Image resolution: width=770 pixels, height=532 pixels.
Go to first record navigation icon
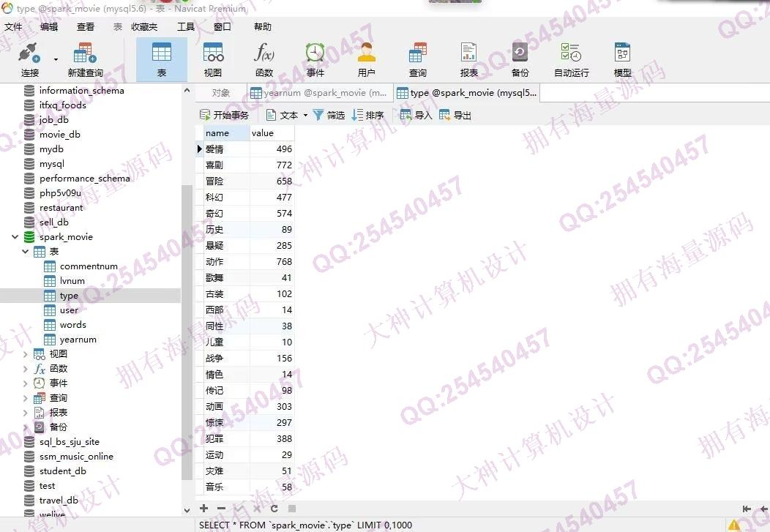pyautogui.click(x=747, y=509)
